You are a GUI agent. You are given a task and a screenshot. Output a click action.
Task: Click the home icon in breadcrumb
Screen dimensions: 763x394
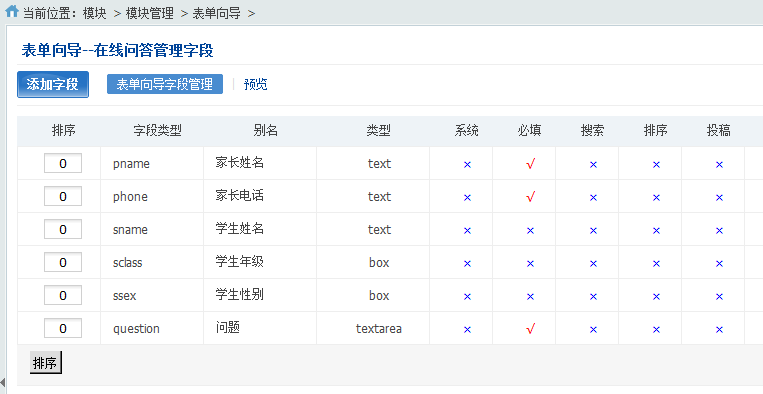pos(12,11)
